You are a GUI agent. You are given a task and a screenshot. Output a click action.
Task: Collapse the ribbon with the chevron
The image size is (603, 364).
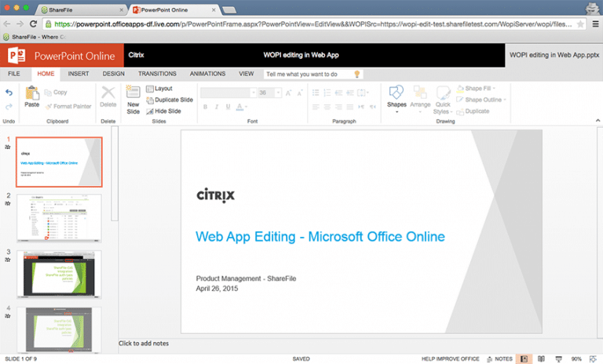[x=598, y=121]
